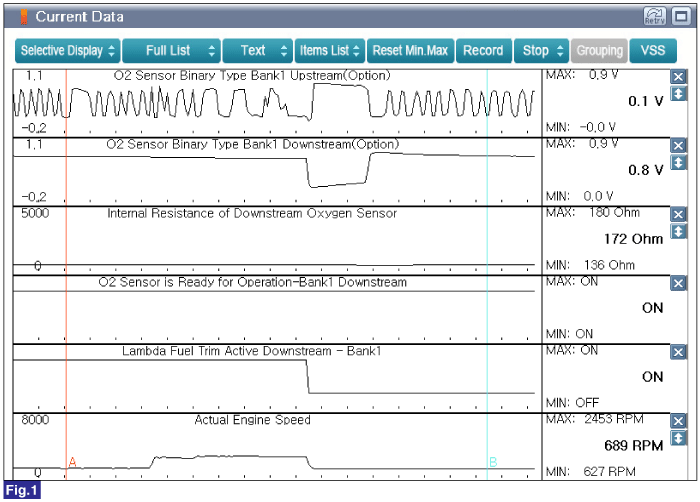Click the MIN 136 Ohm reading

590,265
